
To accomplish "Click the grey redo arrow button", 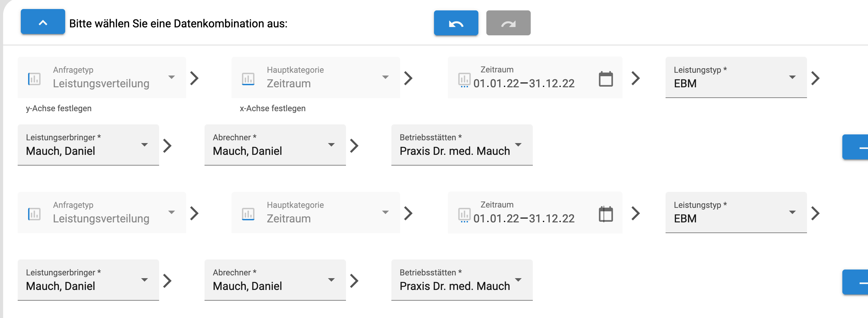I will pyautogui.click(x=508, y=23).
